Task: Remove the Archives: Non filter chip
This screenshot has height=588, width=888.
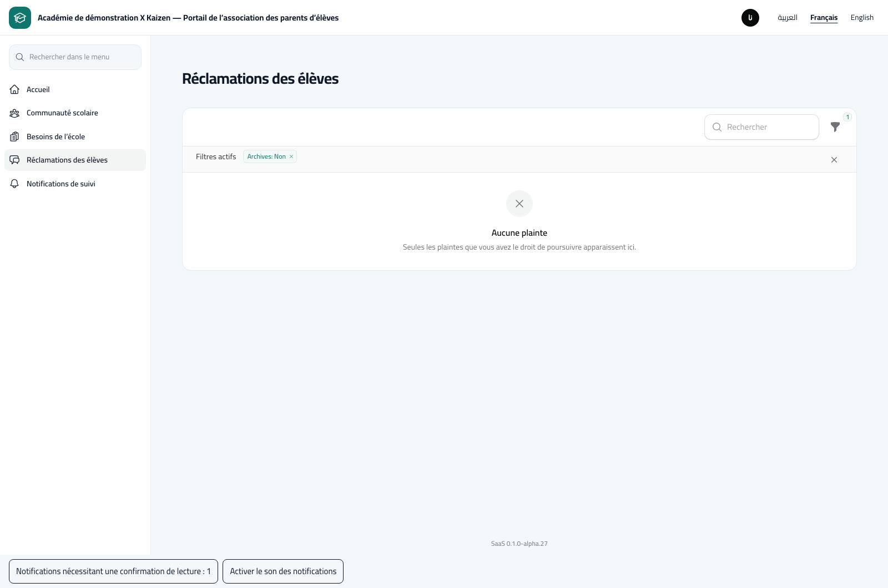Action: pyautogui.click(x=291, y=156)
